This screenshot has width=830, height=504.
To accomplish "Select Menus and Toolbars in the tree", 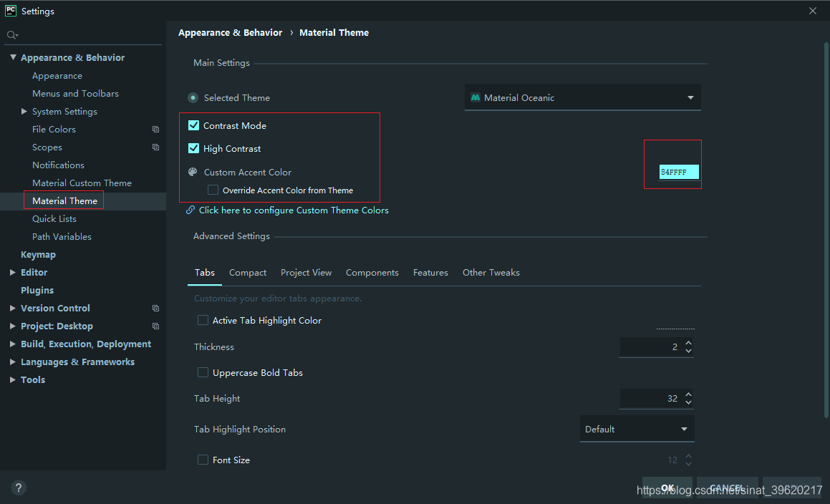I will point(75,93).
